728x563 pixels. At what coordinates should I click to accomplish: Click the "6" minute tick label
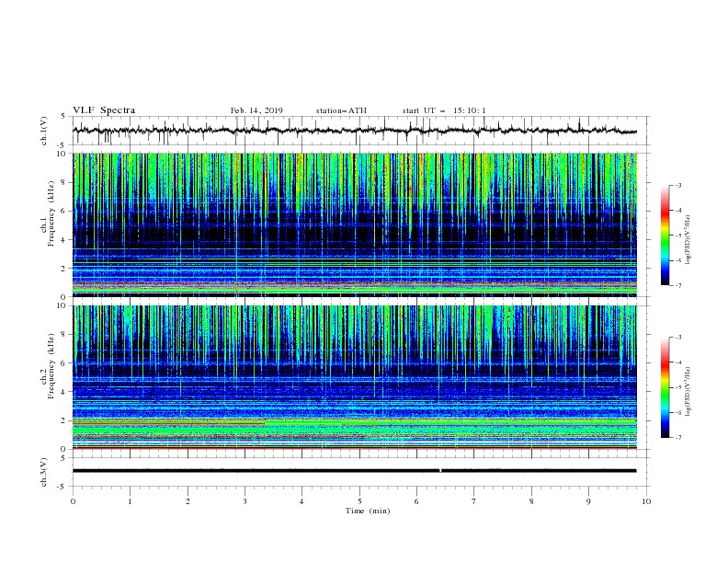point(416,501)
